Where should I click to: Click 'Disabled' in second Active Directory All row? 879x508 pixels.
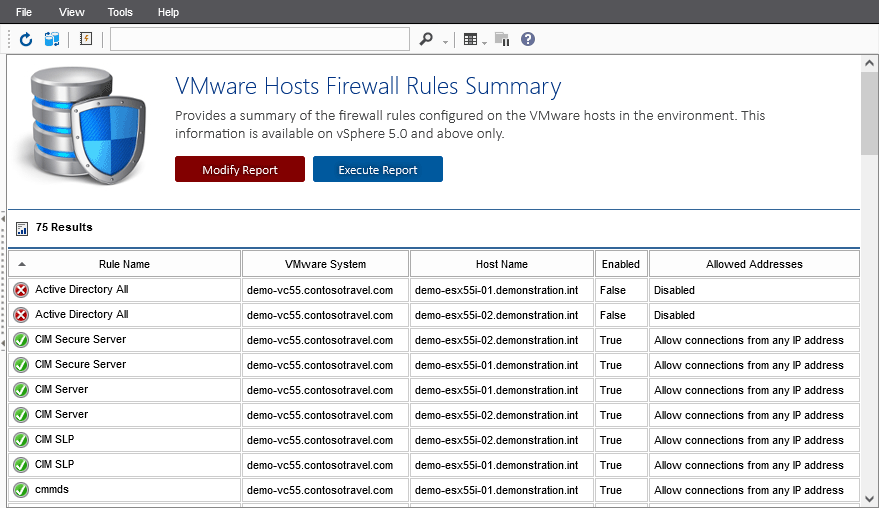click(674, 315)
